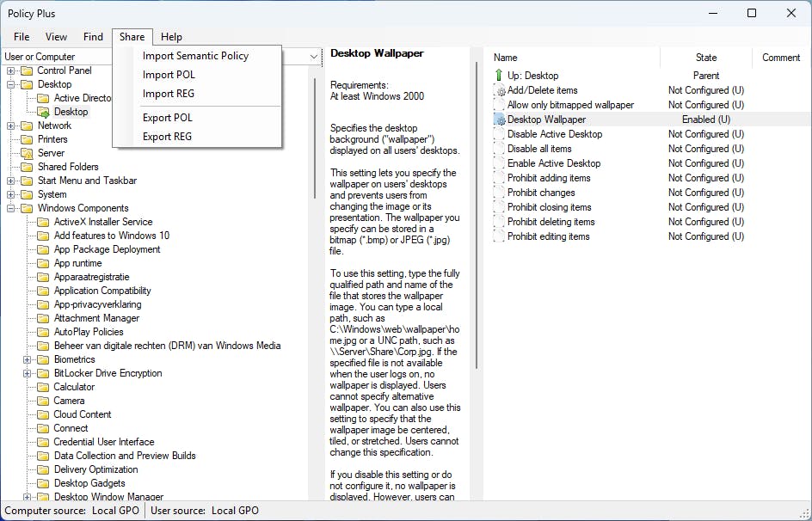This screenshot has width=812, height=521.
Task: Click the Add/Delete items gear icon
Action: [499, 90]
